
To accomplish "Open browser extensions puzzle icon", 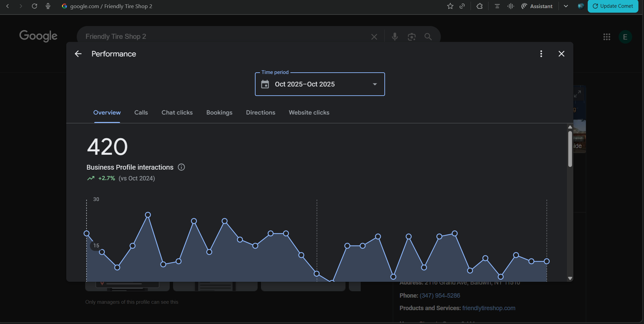I will (479, 6).
